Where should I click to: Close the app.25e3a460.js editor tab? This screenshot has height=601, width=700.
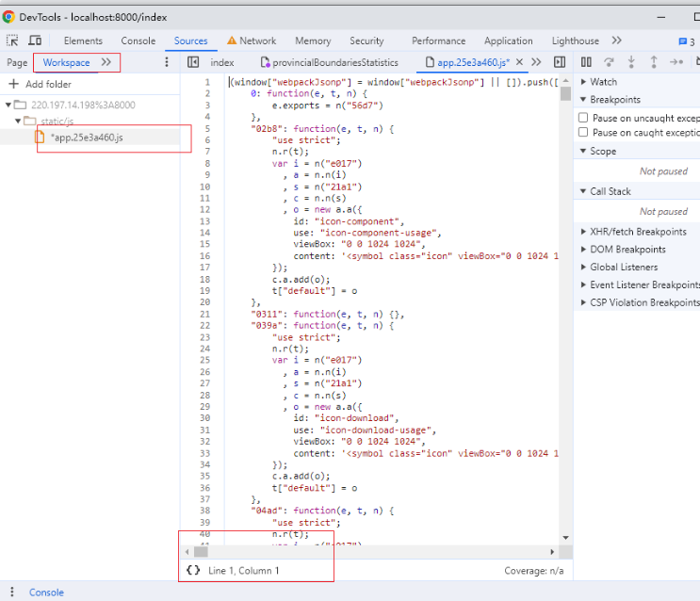520,62
